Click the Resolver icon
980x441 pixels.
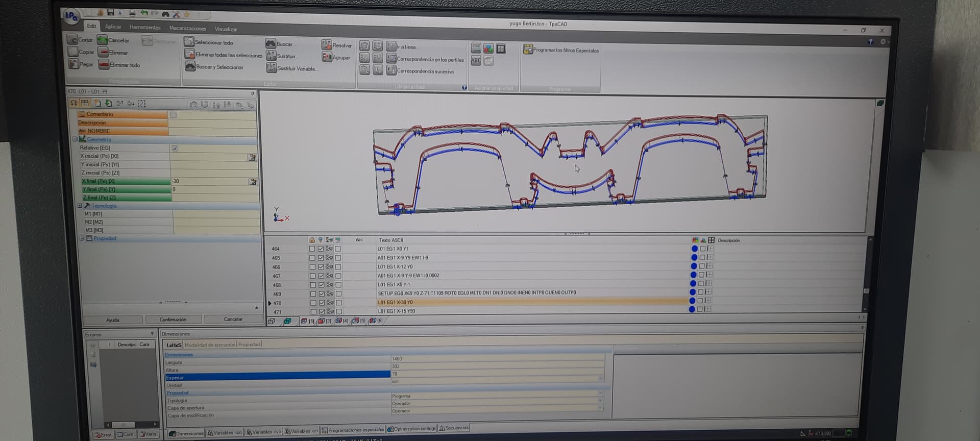(x=326, y=45)
